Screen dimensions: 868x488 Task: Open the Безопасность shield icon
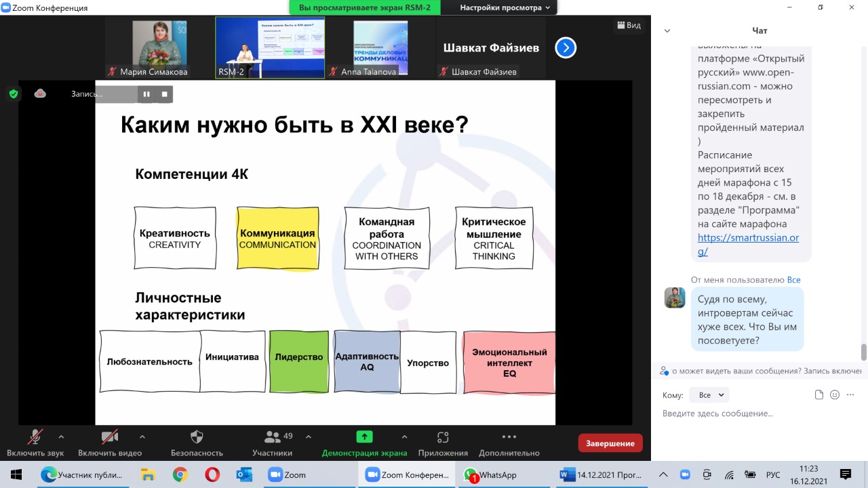tap(197, 436)
